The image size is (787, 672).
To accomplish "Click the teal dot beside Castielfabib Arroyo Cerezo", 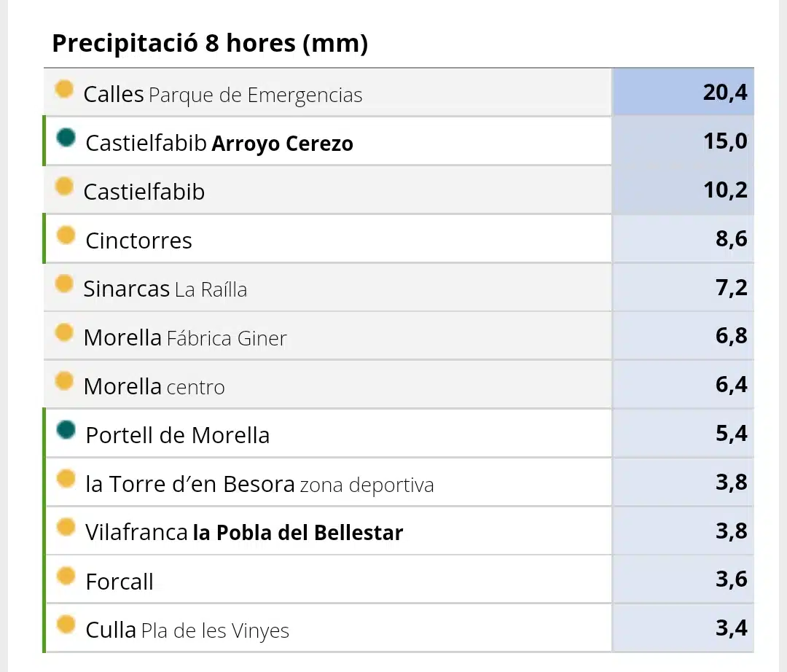I will (x=66, y=138).
